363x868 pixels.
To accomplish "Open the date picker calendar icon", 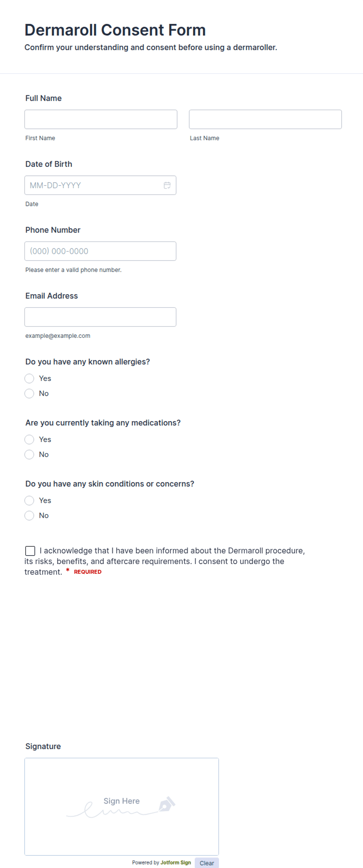I will [x=167, y=185].
